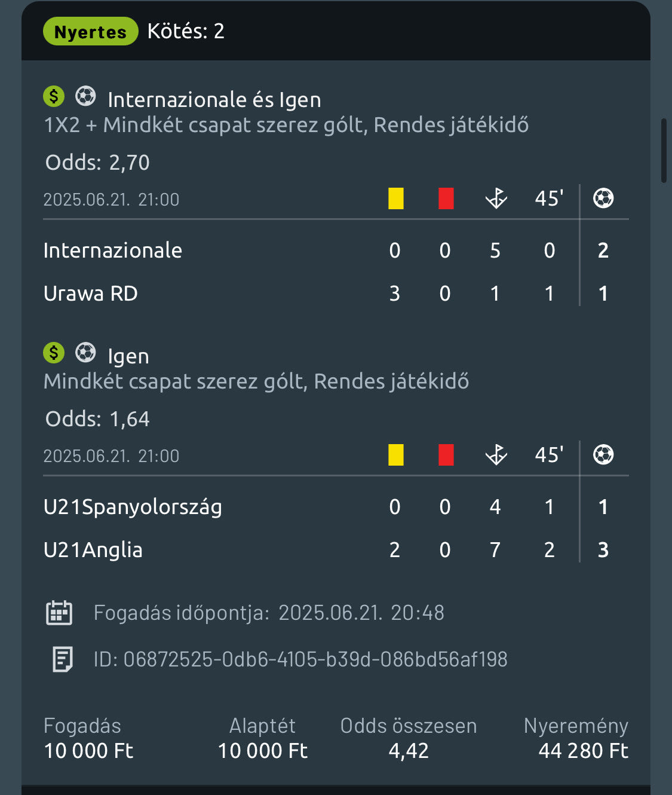Image resolution: width=672 pixels, height=795 pixels.
Task: Click the receipt icon next to bet ID
Action: coord(62,659)
